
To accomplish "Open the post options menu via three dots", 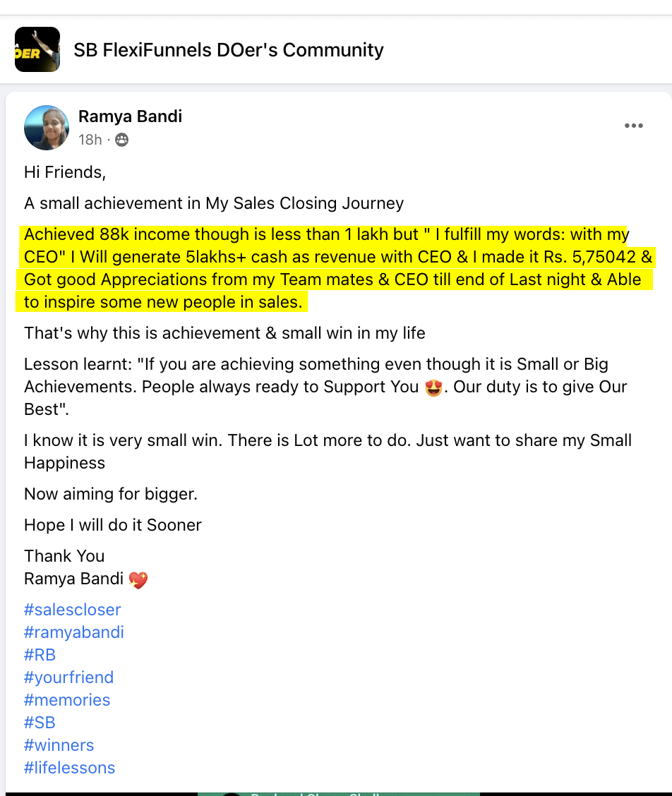I will [633, 126].
